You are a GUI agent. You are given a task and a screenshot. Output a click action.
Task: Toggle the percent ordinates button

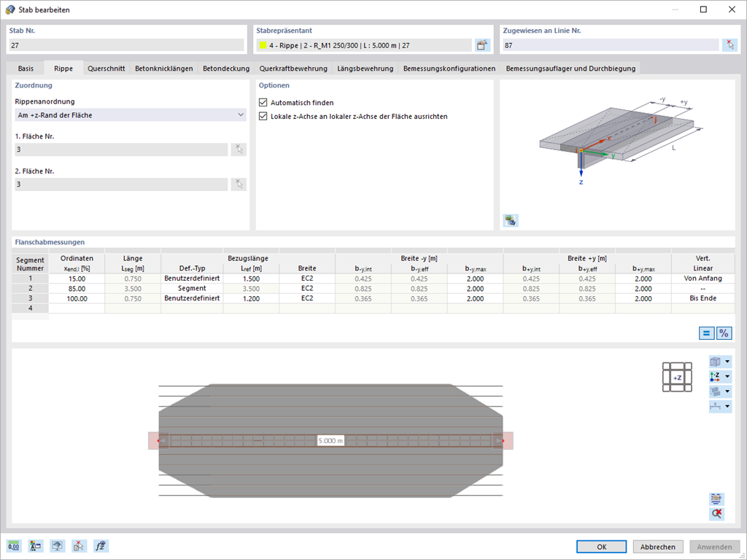[x=724, y=333]
